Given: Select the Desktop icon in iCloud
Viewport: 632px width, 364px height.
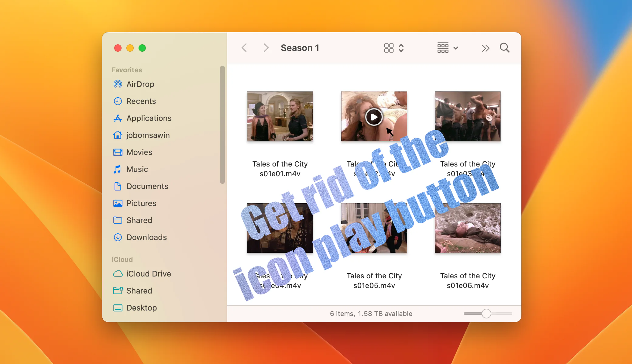Looking at the screenshot, I should coord(118,308).
